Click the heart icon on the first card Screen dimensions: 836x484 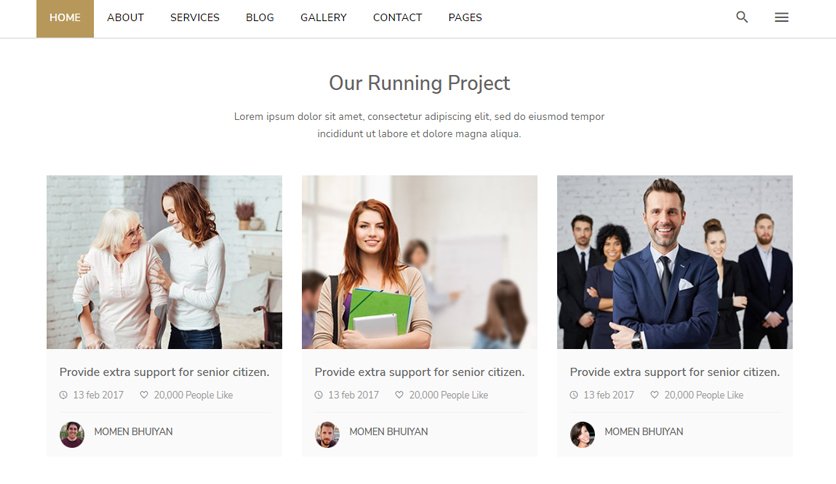(144, 395)
